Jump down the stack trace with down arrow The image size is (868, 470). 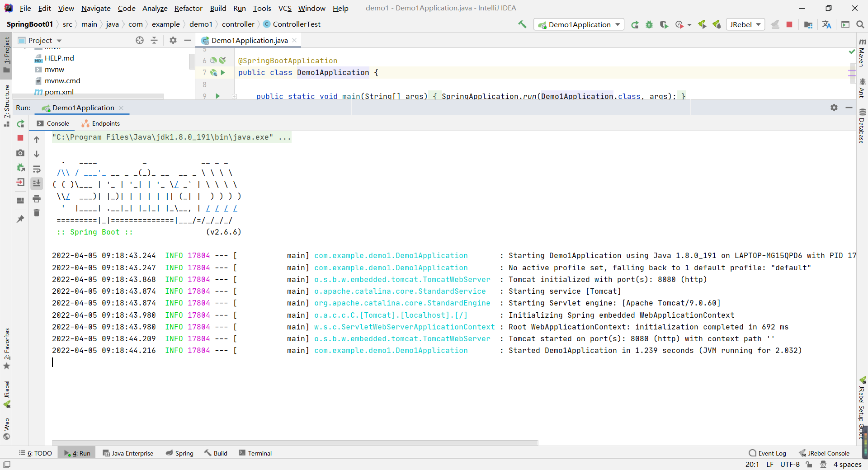click(37, 154)
